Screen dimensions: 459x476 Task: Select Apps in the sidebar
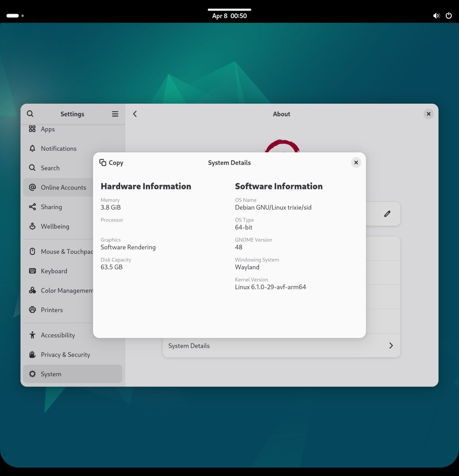[48, 129]
